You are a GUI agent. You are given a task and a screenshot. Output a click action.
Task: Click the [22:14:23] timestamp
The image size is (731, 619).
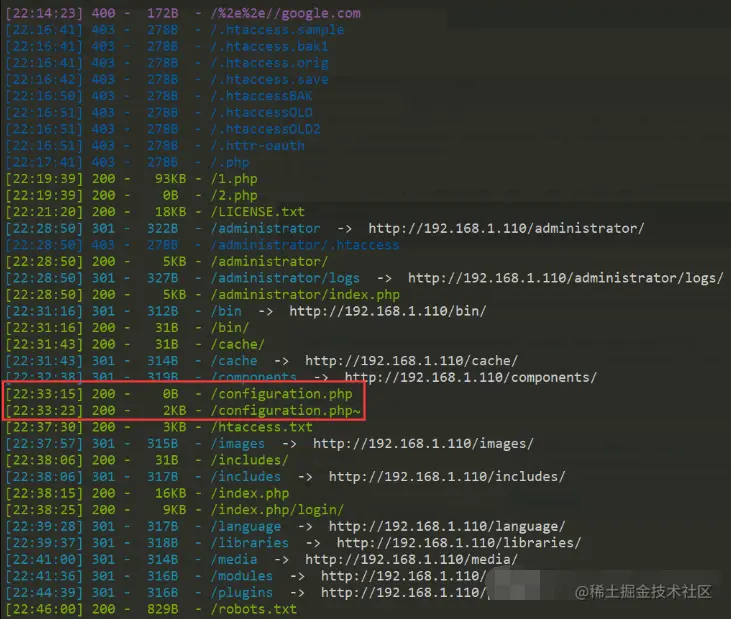pyautogui.click(x=44, y=14)
